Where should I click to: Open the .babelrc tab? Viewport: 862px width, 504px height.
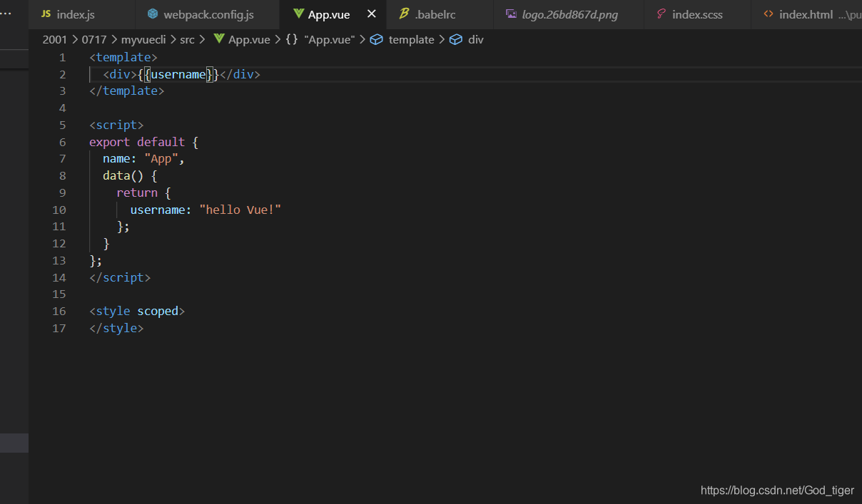point(440,14)
